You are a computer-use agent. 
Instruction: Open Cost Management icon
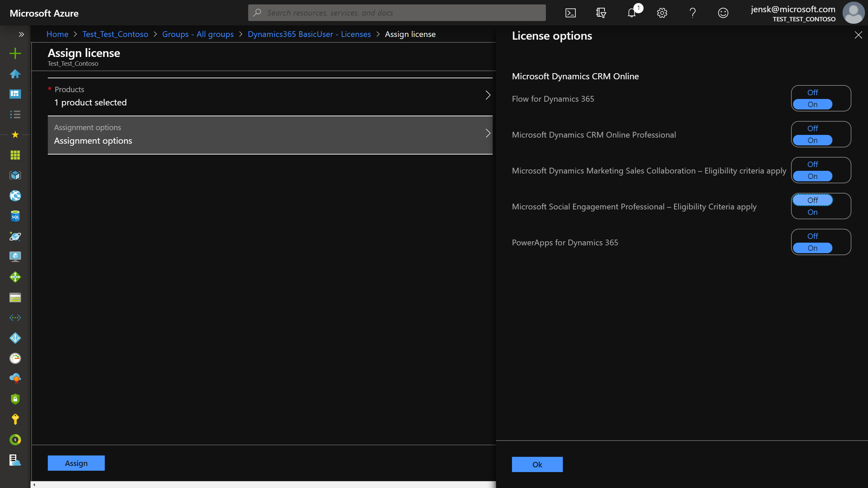pos(15,440)
